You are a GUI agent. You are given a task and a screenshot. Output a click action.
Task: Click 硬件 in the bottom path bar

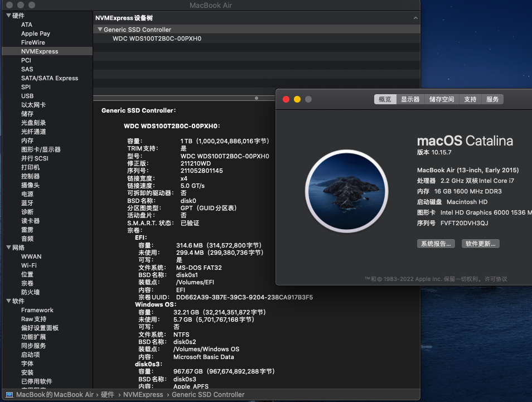(108, 395)
